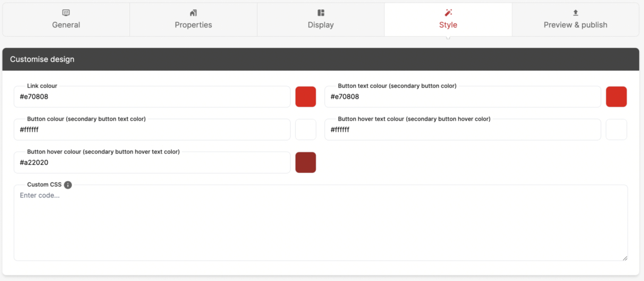Click the Custom CSS label
This screenshot has width=644, height=281.
coord(44,185)
